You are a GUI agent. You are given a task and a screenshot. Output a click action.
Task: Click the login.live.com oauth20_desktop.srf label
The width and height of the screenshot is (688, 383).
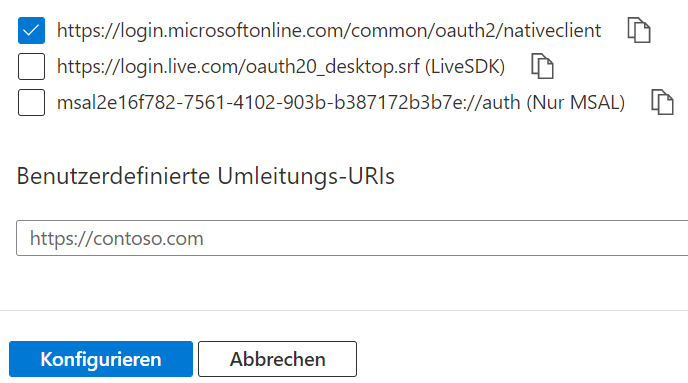pyautogui.click(x=281, y=67)
